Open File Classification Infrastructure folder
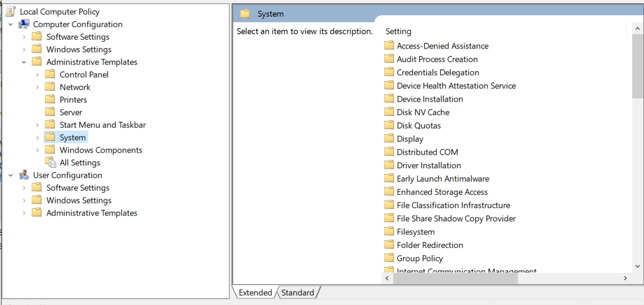 [453, 205]
